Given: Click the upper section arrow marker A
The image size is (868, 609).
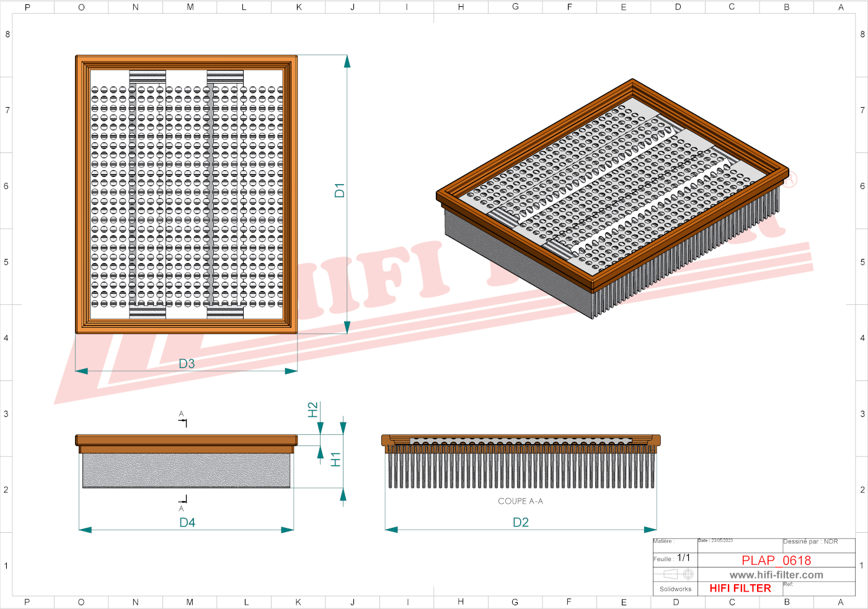Looking at the screenshot, I should 183,419.
